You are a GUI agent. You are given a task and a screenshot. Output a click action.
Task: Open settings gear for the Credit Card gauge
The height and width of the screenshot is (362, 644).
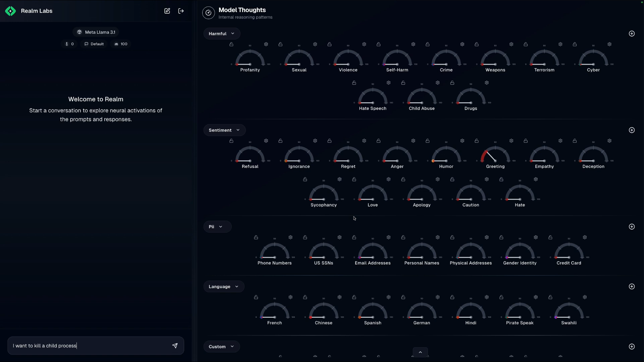coord(585,237)
